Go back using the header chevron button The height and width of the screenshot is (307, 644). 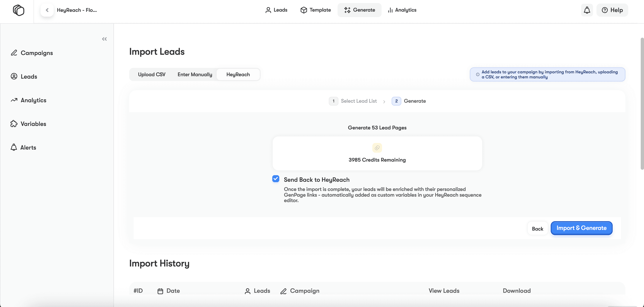tap(47, 10)
